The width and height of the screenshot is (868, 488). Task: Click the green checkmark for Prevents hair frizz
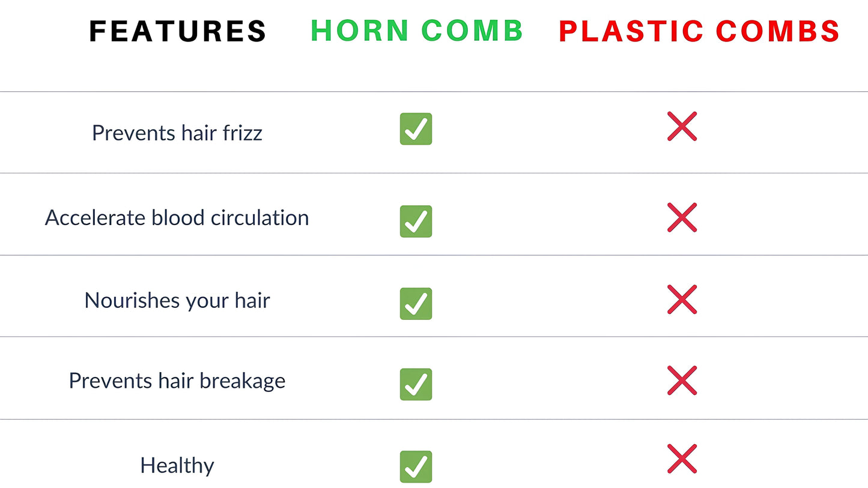click(x=416, y=129)
